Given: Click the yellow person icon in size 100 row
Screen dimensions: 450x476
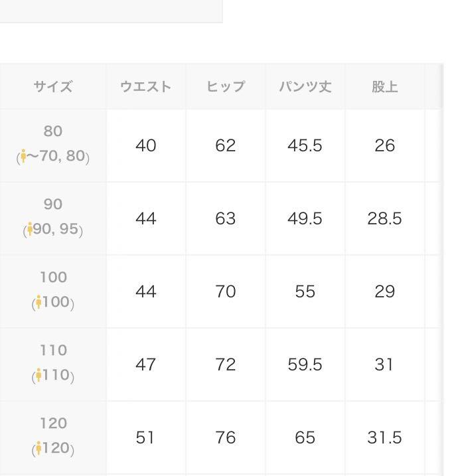Looking at the screenshot, I should [38, 302].
